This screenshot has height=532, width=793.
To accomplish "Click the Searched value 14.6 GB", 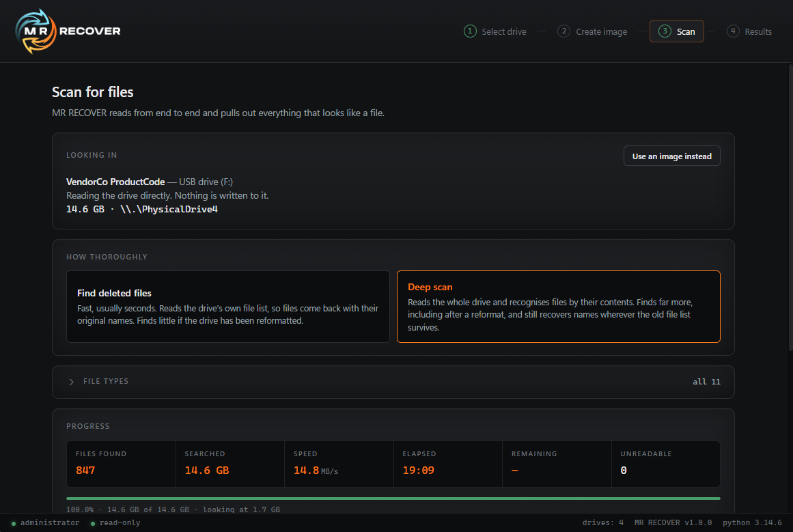I will pos(207,471).
